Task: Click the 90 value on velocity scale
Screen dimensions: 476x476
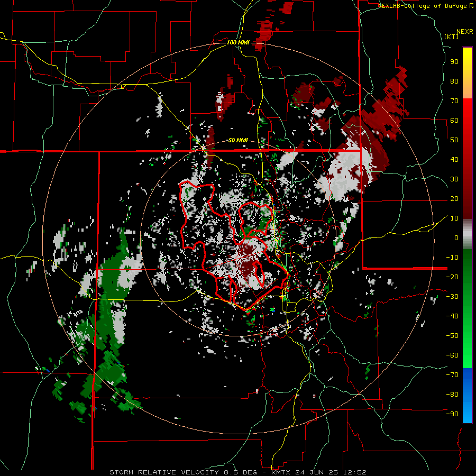Action: [454, 62]
